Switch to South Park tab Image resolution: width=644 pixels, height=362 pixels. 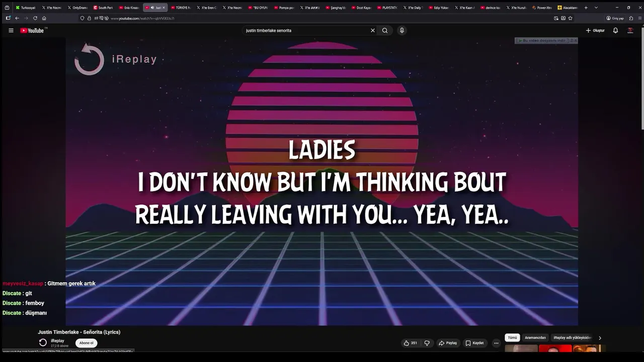(x=103, y=8)
